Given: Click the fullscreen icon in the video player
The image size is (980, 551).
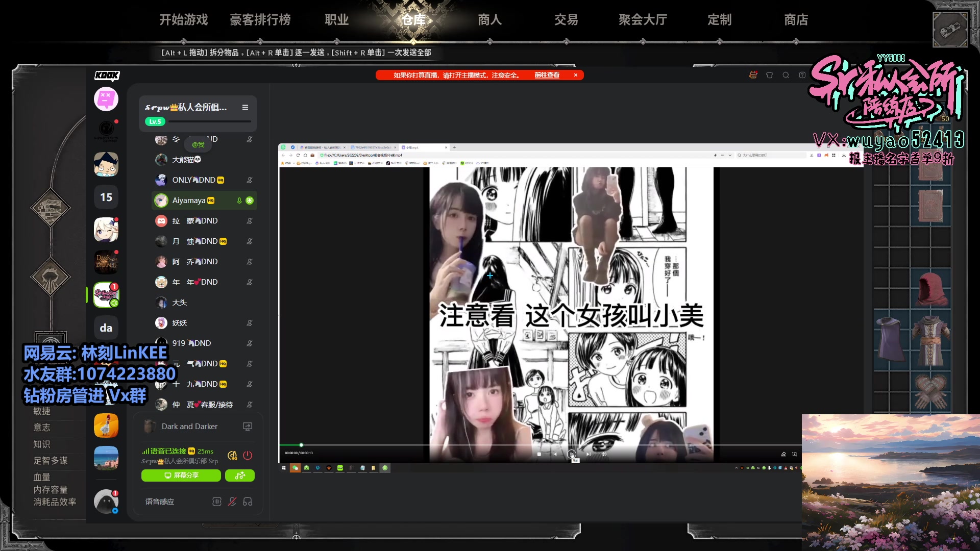Looking at the screenshot, I should point(794,454).
